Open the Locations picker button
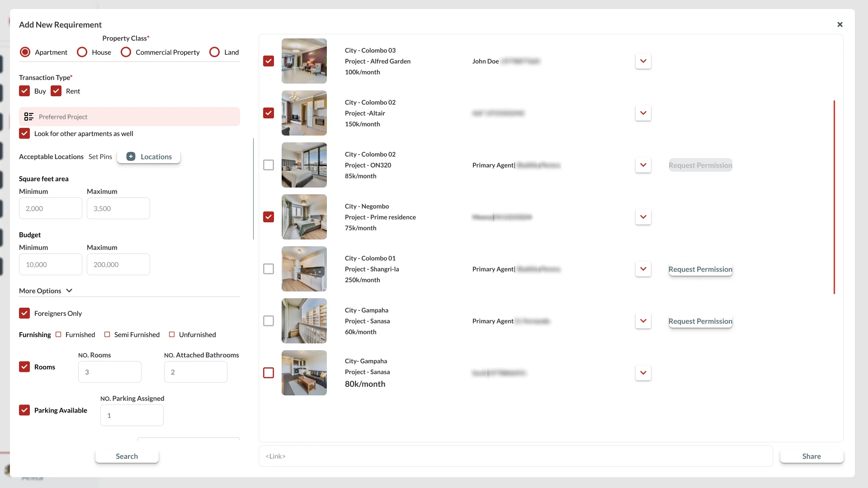Viewport: 868px width, 488px height. coord(149,156)
